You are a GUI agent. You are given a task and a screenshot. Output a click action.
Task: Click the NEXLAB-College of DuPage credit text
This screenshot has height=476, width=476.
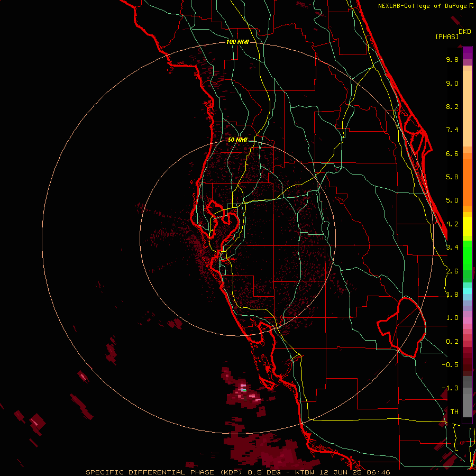(425, 6)
